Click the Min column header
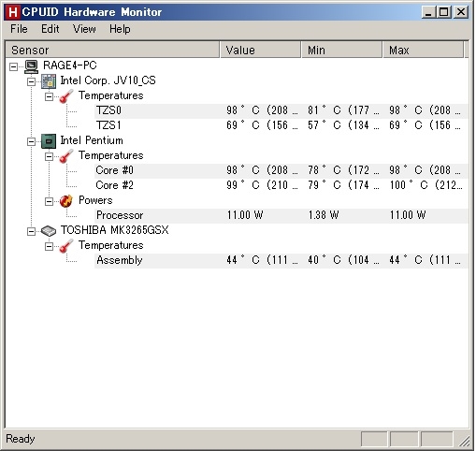 tap(342, 50)
